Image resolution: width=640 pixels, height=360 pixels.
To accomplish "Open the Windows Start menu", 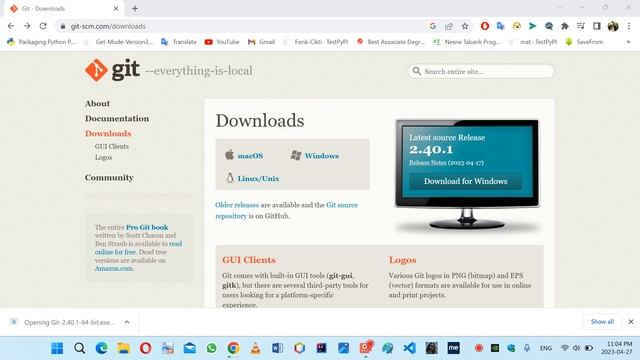I will (57, 348).
